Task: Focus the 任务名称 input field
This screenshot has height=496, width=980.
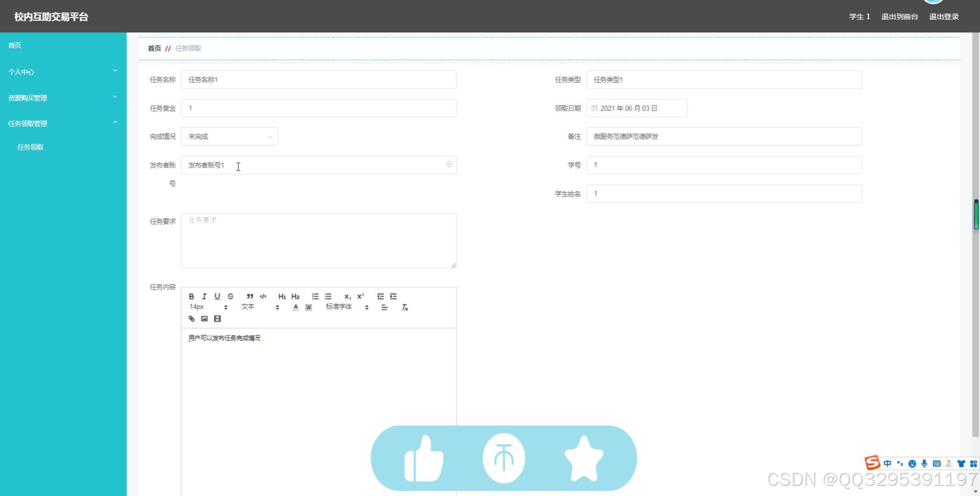Action: pyautogui.click(x=318, y=79)
